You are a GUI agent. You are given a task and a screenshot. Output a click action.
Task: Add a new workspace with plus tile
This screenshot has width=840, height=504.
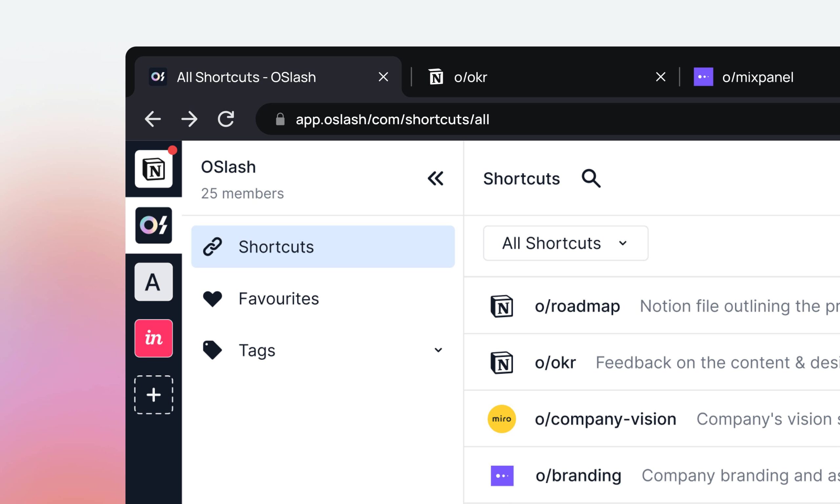154,395
